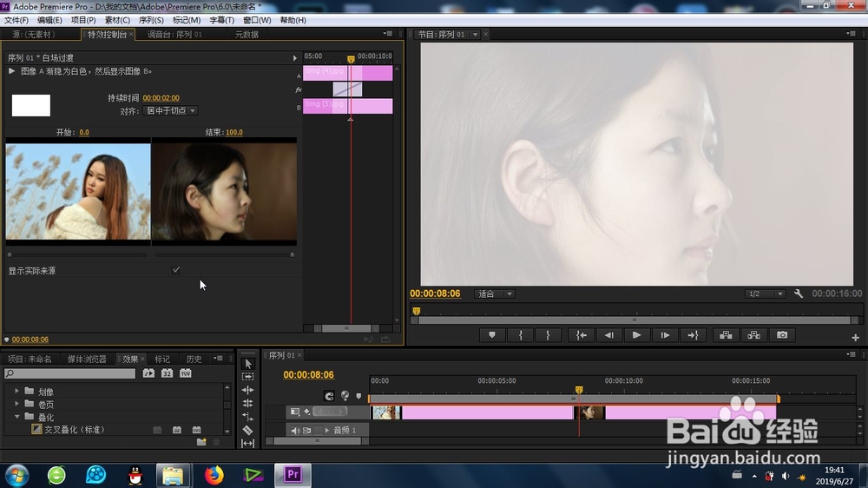This screenshot has width=868, height=488.
Task: Export frame with camera icon
Action: [x=782, y=335]
